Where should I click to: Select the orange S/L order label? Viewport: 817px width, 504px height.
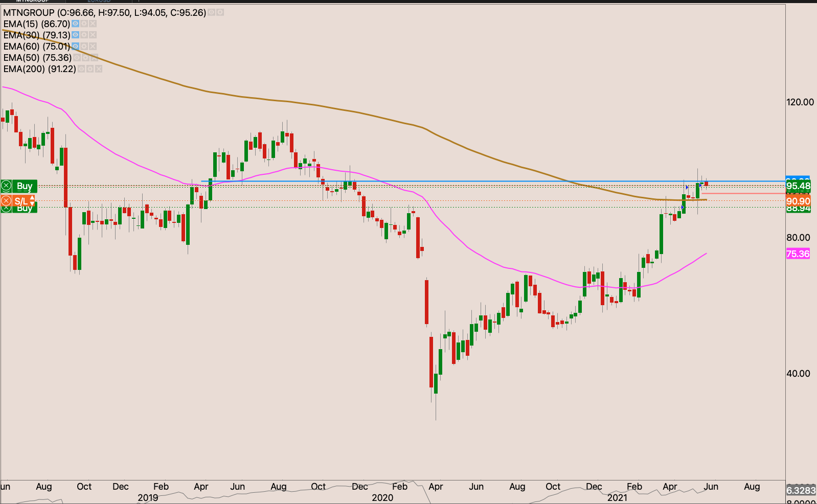point(20,201)
